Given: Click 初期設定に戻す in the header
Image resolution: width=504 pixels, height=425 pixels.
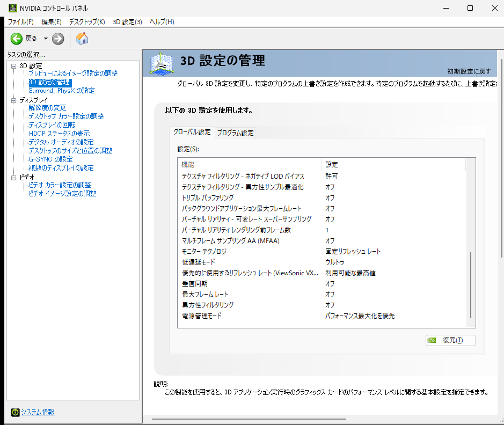Looking at the screenshot, I should (469, 71).
